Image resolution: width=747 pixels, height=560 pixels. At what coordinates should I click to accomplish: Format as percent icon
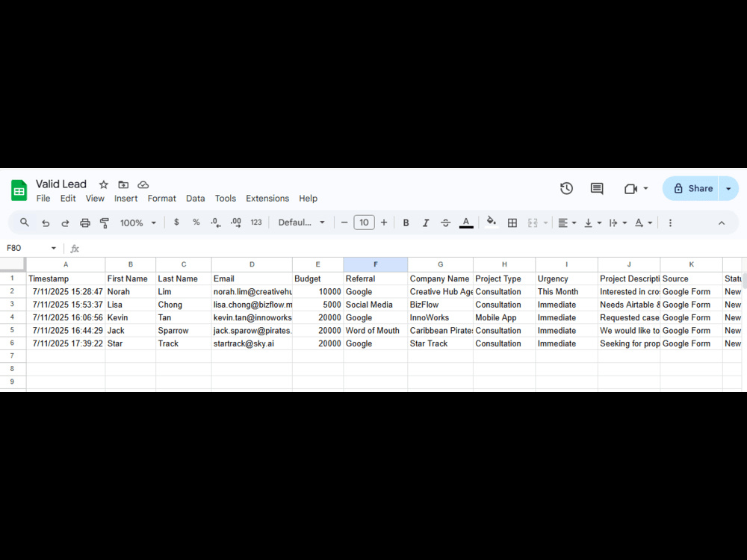(196, 223)
